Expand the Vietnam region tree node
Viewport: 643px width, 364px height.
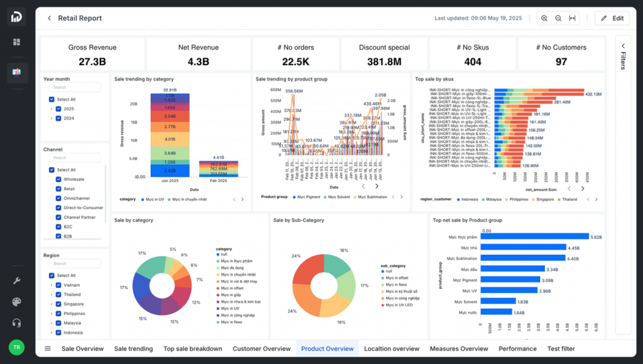pos(51,285)
